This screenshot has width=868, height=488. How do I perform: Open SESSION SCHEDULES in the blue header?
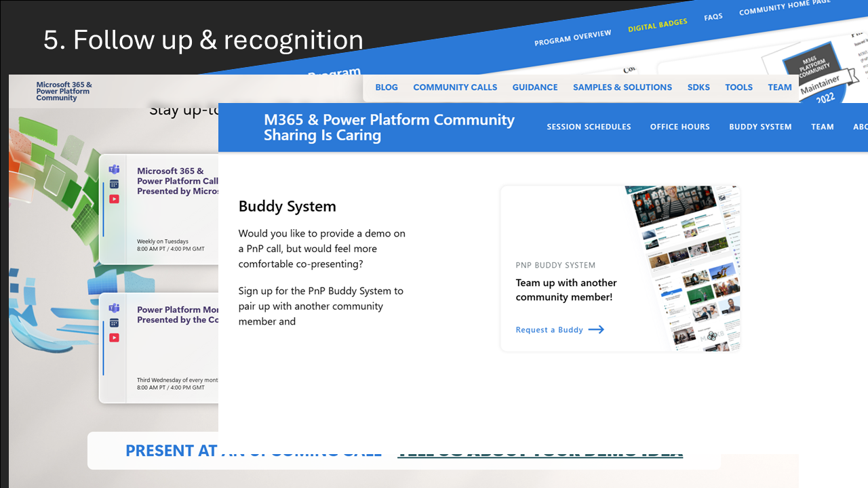589,127
